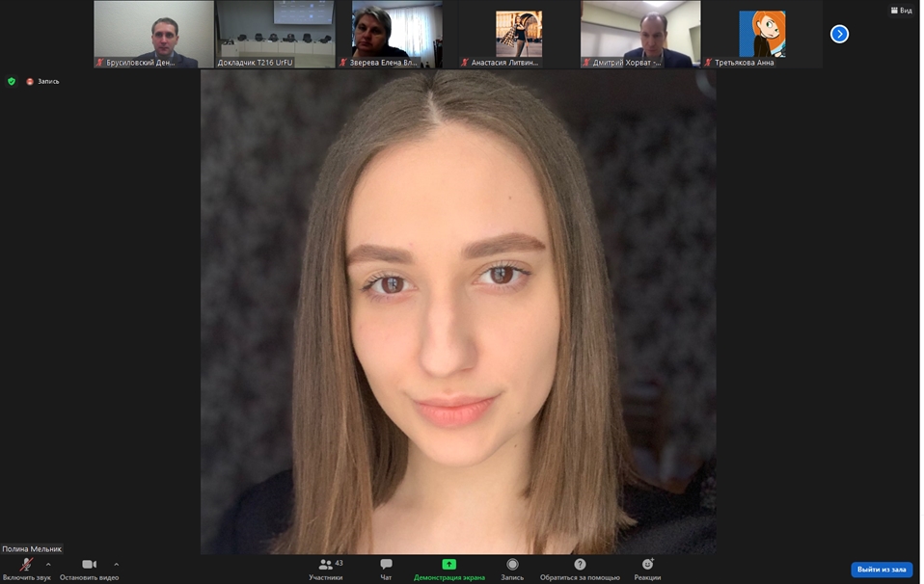
Task: Select Докладчик T216 UrFU thumbnail
Action: [x=275, y=34]
